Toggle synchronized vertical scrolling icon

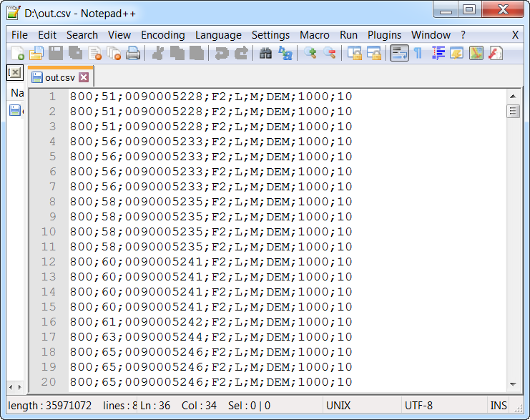355,54
